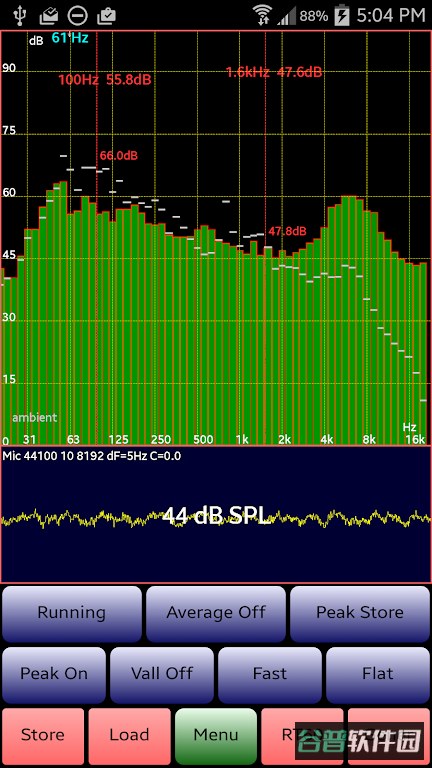Tap the do-not-disturb circle icon
Viewport: 432px width, 768px height.
[x=77, y=16]
